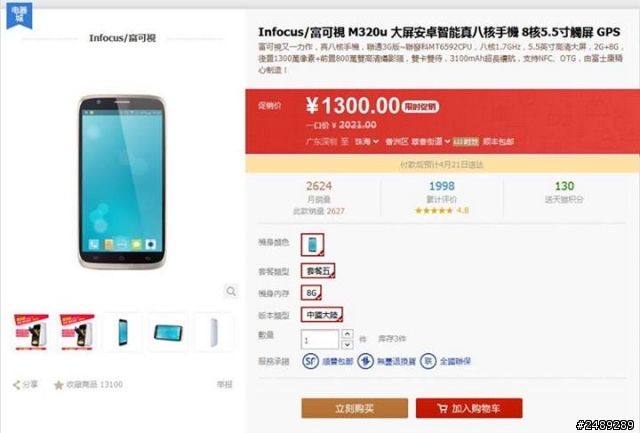
Task: Increase quantity with the up arrow
Action: 347,334
